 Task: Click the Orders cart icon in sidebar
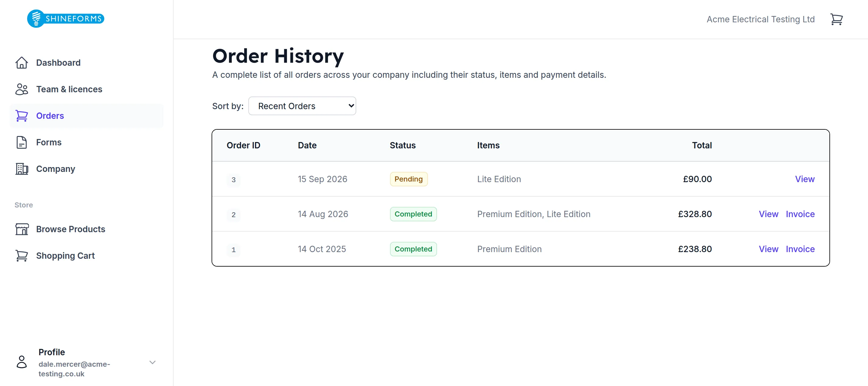coord(22,115)
